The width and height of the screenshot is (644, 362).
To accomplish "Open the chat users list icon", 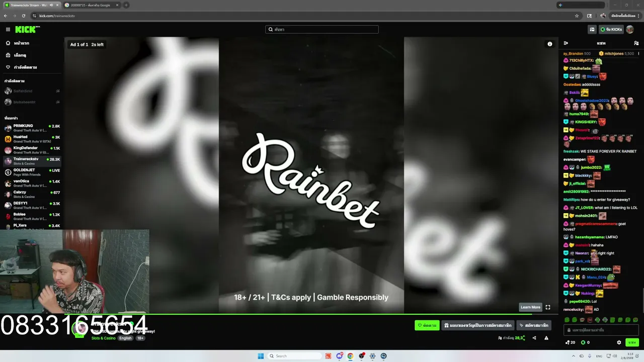I will [636, 43].
